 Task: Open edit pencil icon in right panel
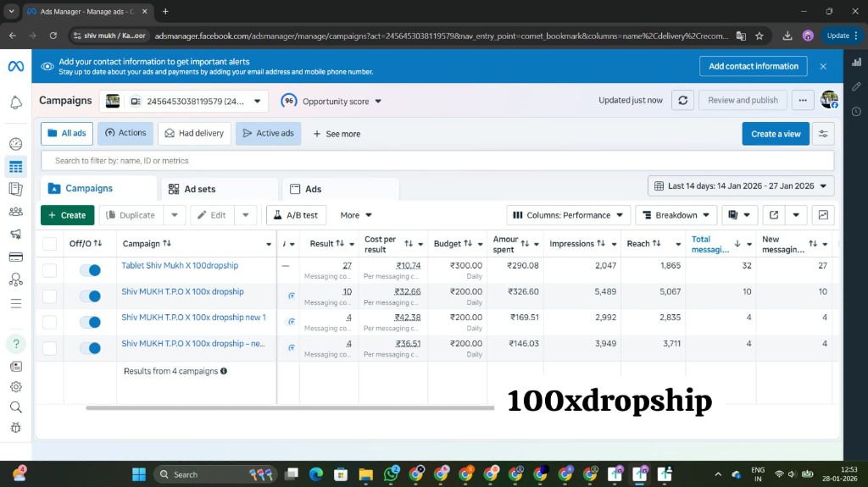856,86
